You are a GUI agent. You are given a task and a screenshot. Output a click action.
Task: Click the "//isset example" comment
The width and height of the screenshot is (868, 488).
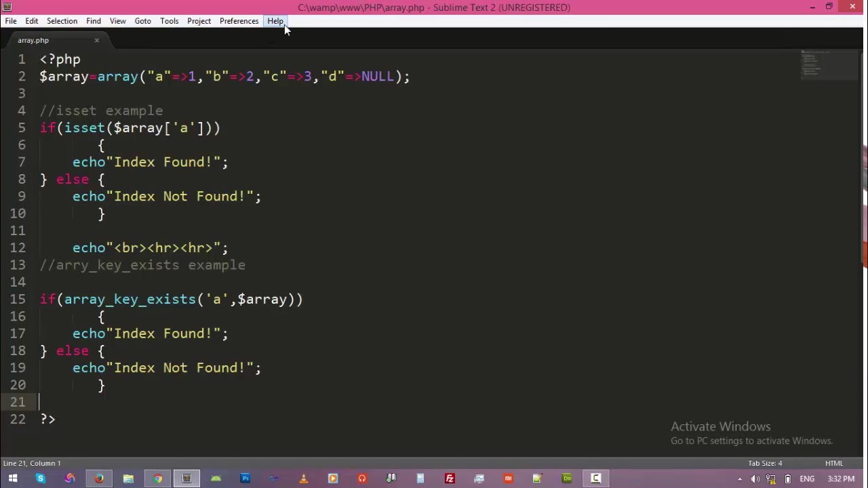tap(101, 110)
